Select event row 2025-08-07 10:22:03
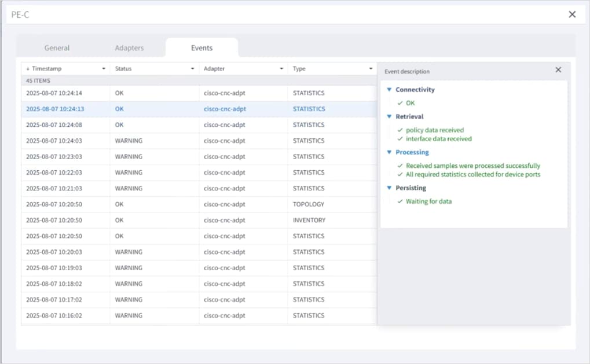The width and height of the screenshot is (590, 364). tap(199, 172)
